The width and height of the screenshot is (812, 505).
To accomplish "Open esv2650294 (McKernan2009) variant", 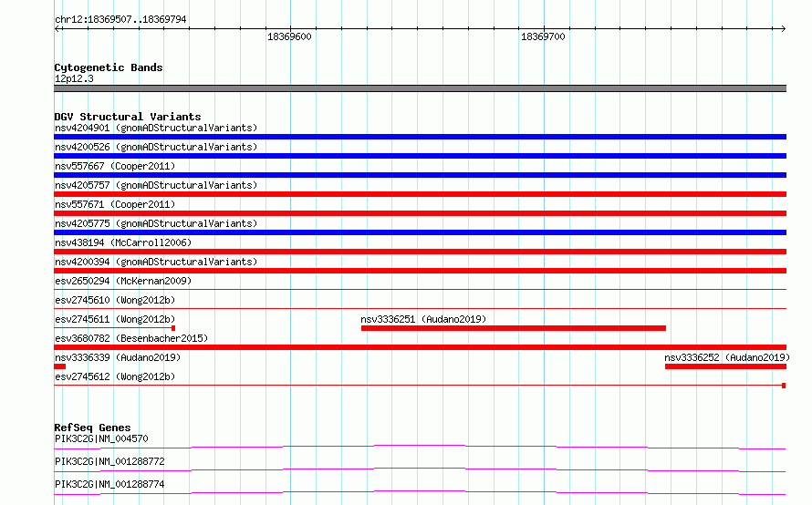I will [123, 281].
